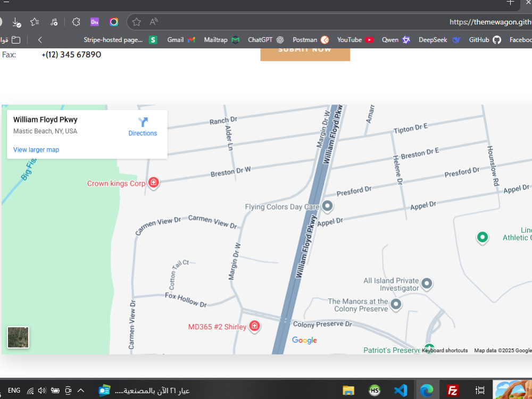
Task: Open the volume speaker tray icon
Action: click(42, 390)
